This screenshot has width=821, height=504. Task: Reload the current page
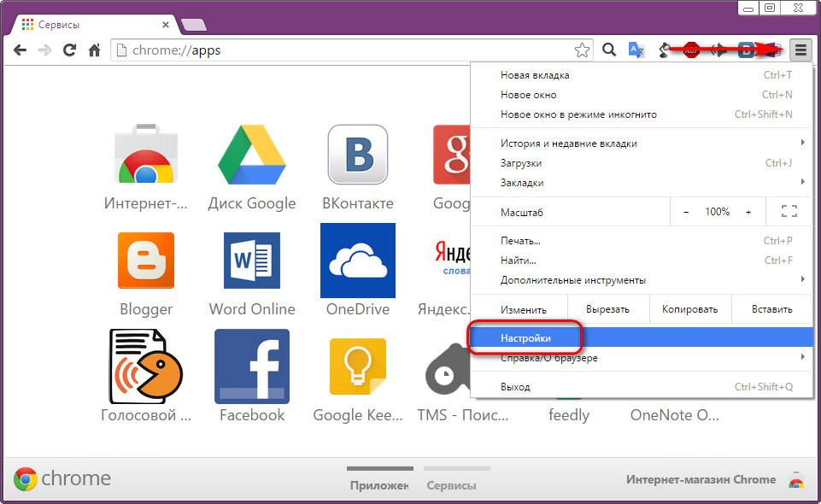69,50
